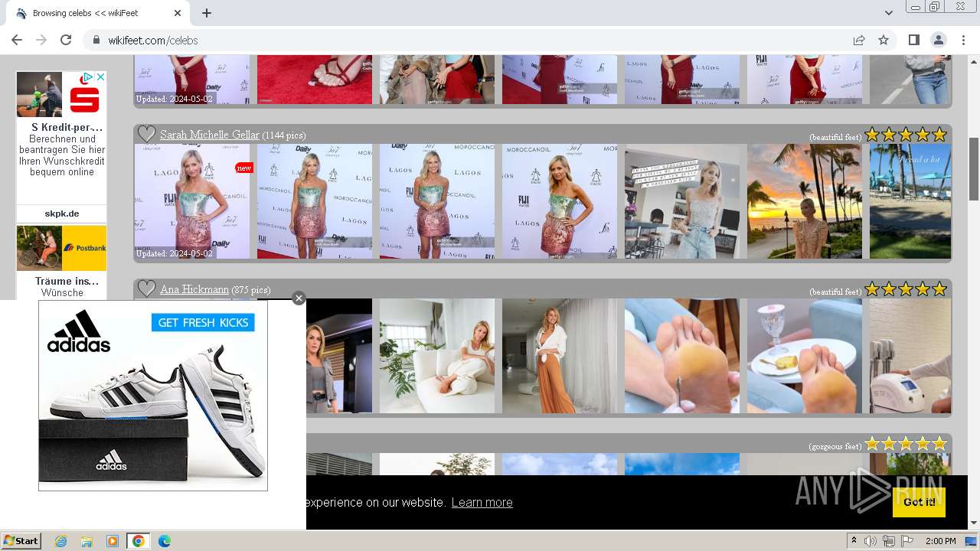Screen dimensions: 980x551
Task: Click first star in gorgeous feet row
Action: 872,444
